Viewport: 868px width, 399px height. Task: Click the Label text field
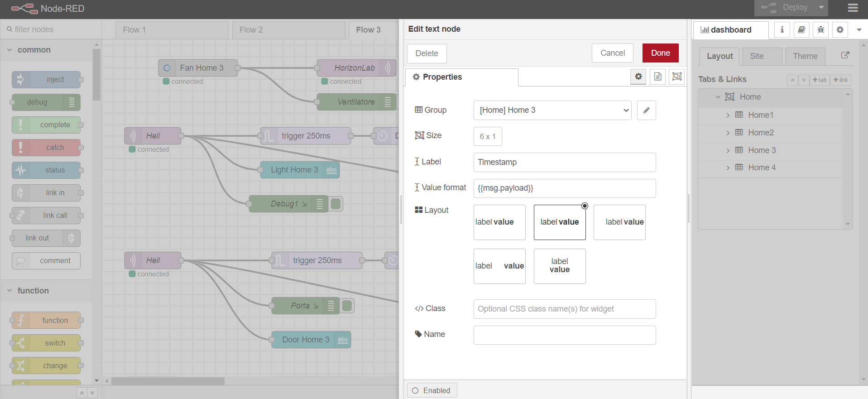564,162
